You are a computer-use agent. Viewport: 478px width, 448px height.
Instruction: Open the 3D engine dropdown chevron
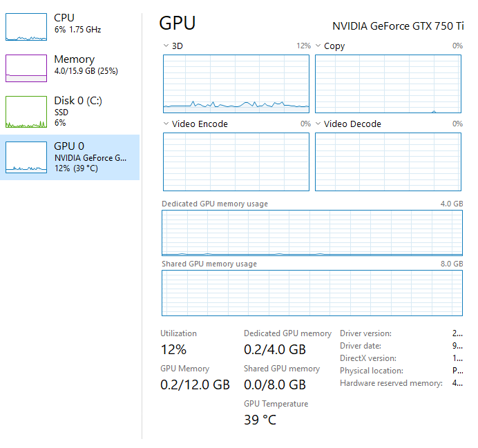[x=166, y=46]
